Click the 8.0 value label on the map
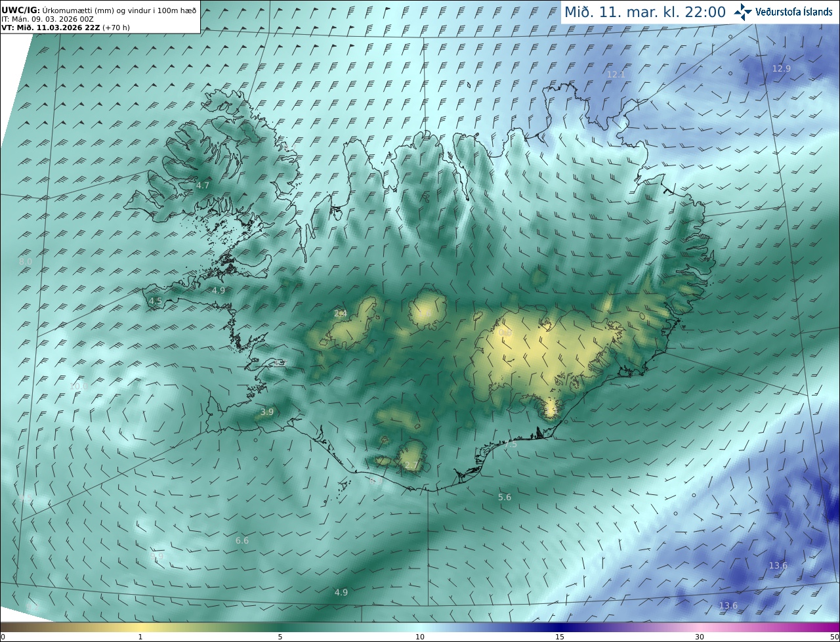The width and height of the screenshot is (840, 642). 25,261
